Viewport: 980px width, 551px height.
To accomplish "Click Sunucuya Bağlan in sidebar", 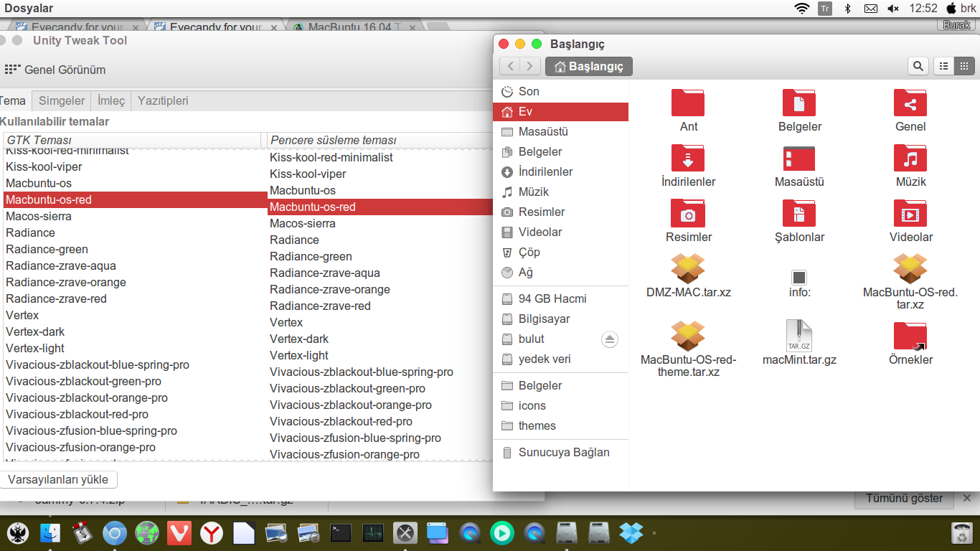I will [560, 452].
